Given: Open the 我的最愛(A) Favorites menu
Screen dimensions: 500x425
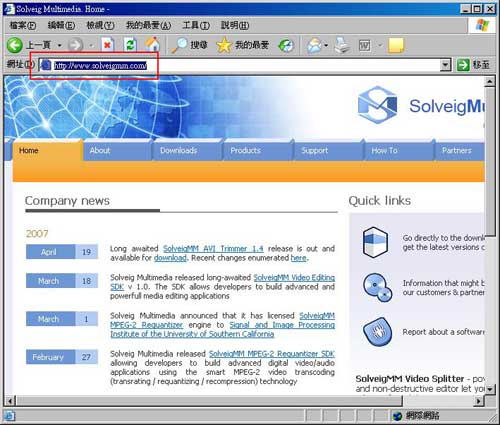Looking at the screenshot, I should coord(148,25).
